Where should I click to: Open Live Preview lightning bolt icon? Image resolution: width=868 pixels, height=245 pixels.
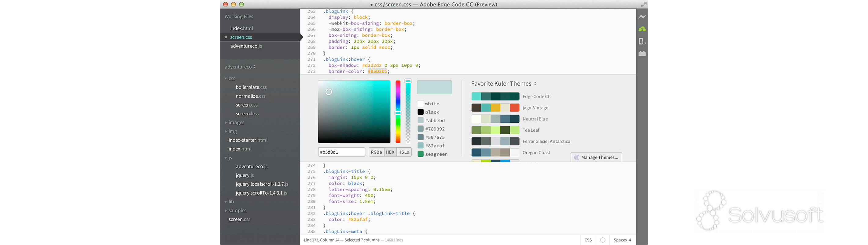pos(642,17)
